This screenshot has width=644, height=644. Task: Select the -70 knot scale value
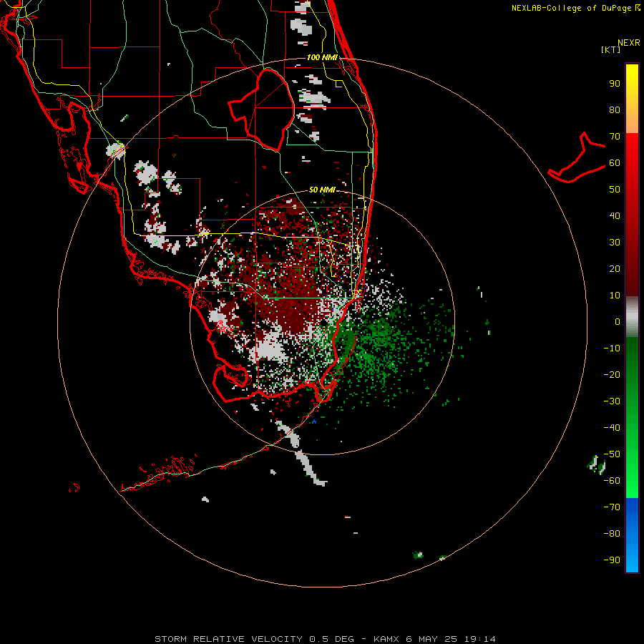click(612, 507)
